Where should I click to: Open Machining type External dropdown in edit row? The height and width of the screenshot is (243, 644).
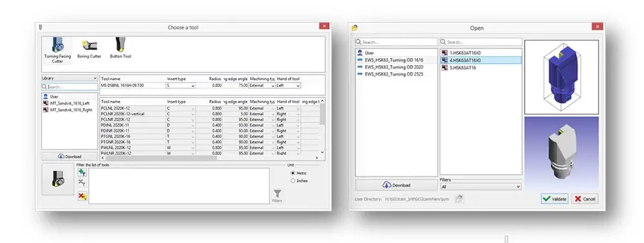pyautogui.click(x=262, y=86)
